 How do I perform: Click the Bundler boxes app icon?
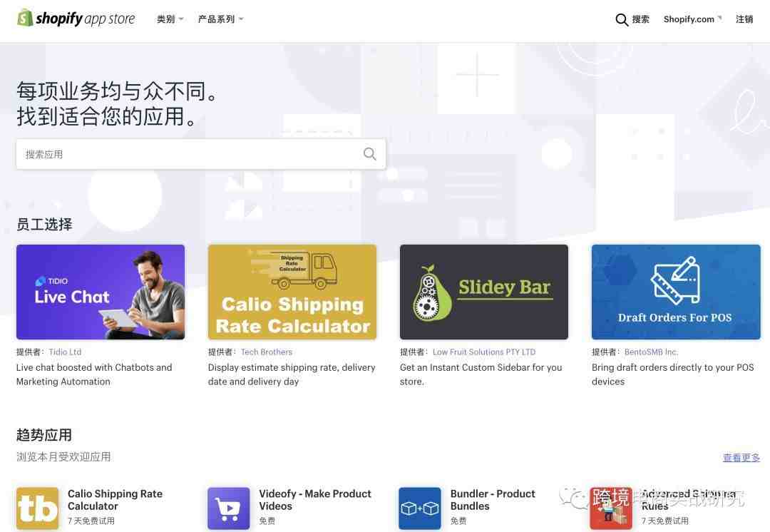coord(420,508)
